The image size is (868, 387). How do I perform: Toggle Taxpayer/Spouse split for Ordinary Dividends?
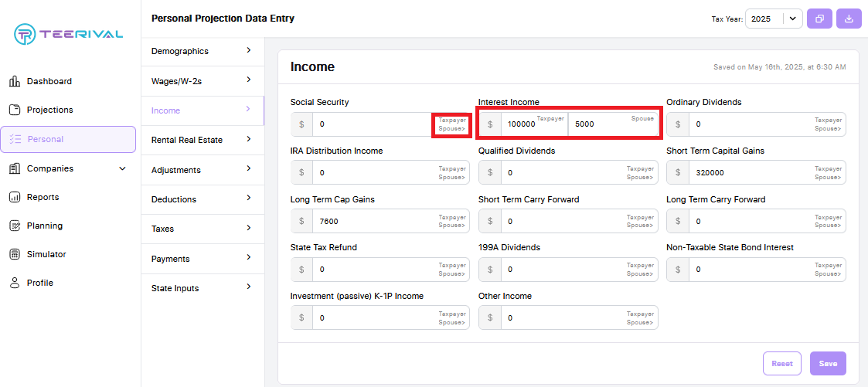(x=828, y=124)
